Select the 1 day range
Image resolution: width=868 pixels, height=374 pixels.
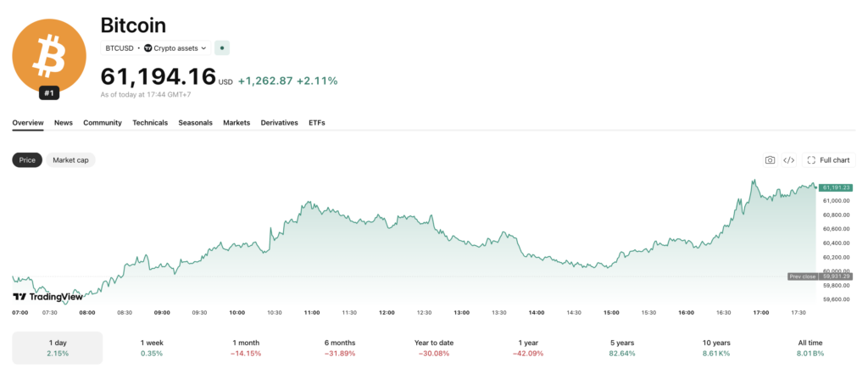[58, 348]
